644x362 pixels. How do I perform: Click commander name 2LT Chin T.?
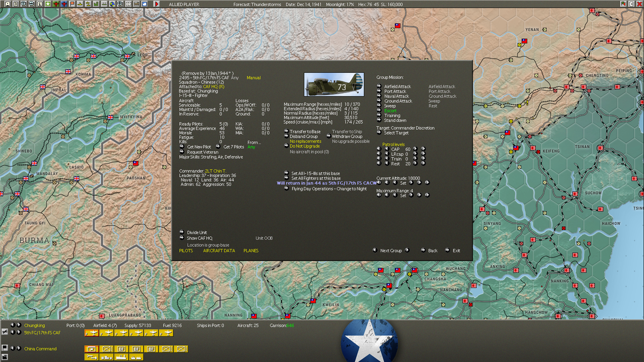(x=215, y=171)
